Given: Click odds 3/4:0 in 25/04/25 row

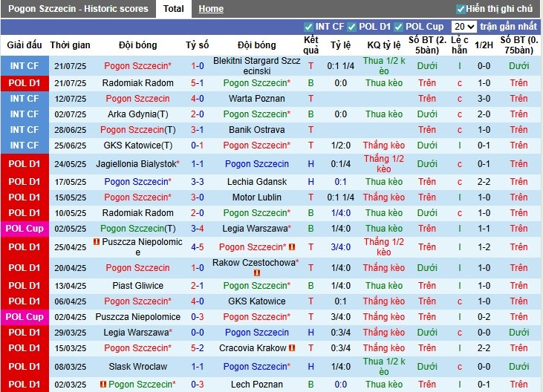Looking at the screenshot, I should (340, 247).
